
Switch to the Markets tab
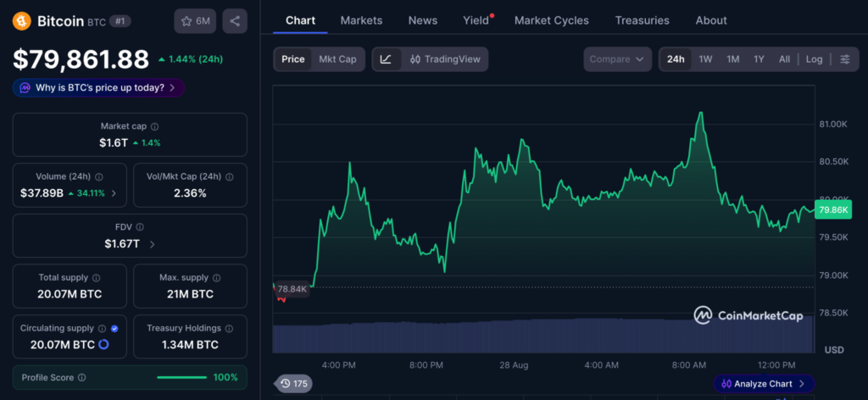[x=361, y=20]
